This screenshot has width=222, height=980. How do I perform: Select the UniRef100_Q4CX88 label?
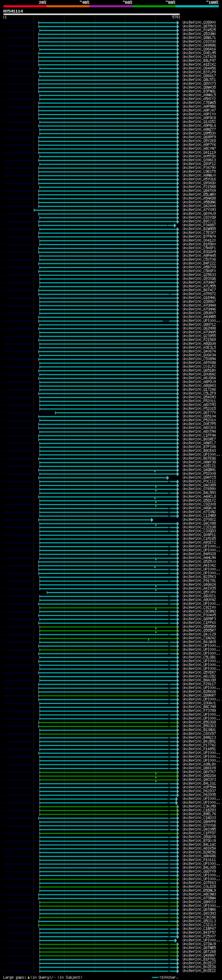coord(199,524)
